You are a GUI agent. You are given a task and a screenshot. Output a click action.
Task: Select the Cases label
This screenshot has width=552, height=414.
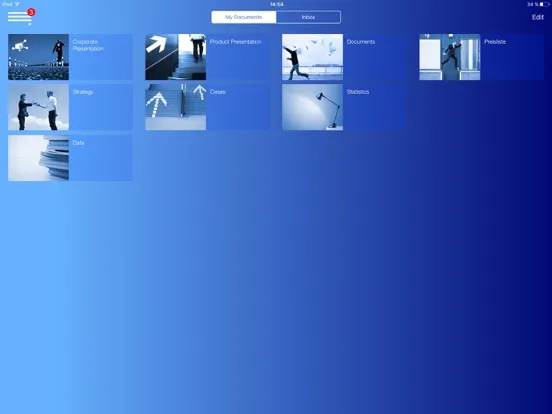coord(218,92)
